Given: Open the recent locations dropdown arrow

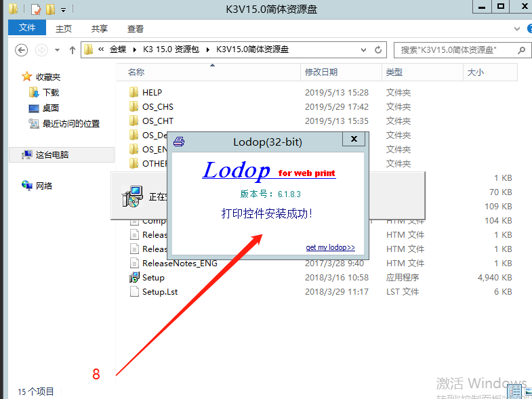Looking at the screenshot, I should (57, 50).
